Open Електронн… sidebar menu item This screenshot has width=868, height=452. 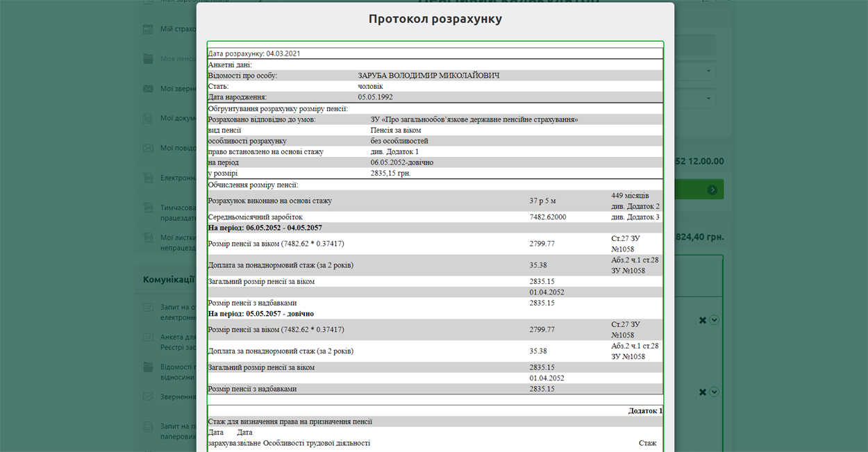point(178,178)
